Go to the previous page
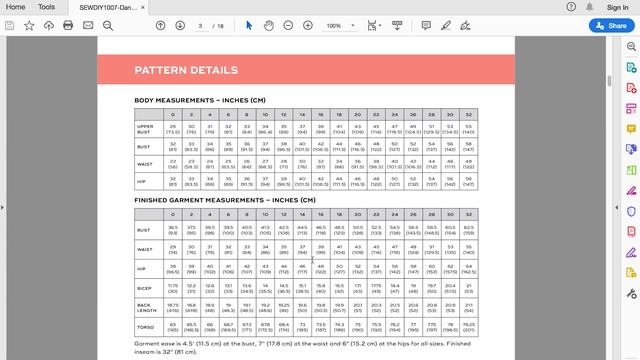The height and width of the screenshot is (360, 640). [x=160, y=25]
